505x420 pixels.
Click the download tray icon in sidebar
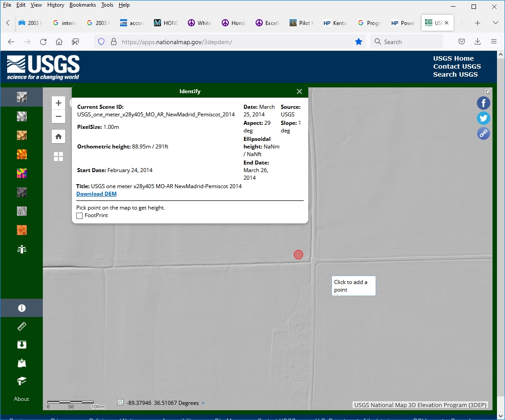[x=21, y=345]
